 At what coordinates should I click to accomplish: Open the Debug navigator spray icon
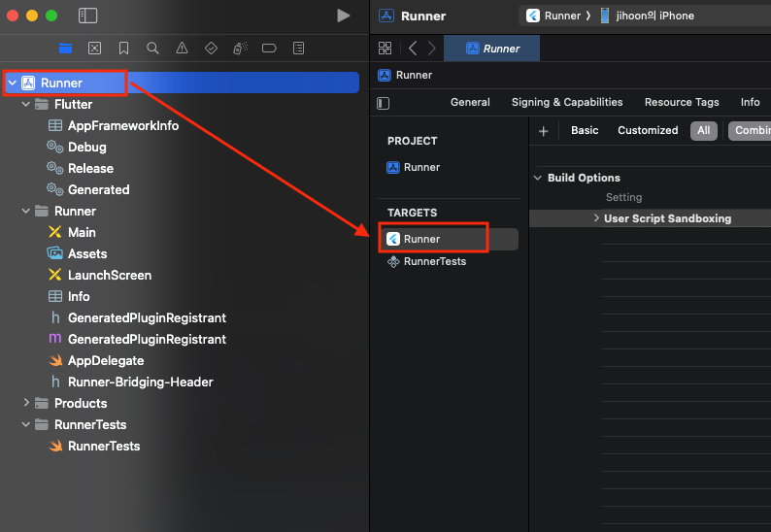pyautogui.click(x=240, y=49)
